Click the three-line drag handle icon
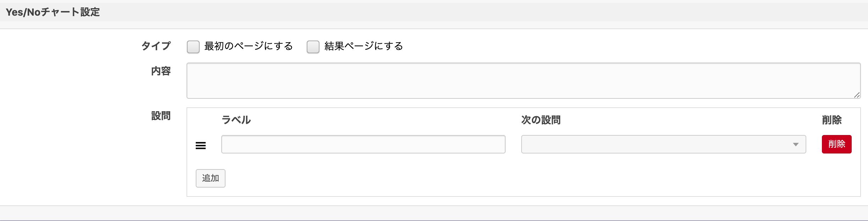This screenshot has width=868, height=221. coord(201,145)
